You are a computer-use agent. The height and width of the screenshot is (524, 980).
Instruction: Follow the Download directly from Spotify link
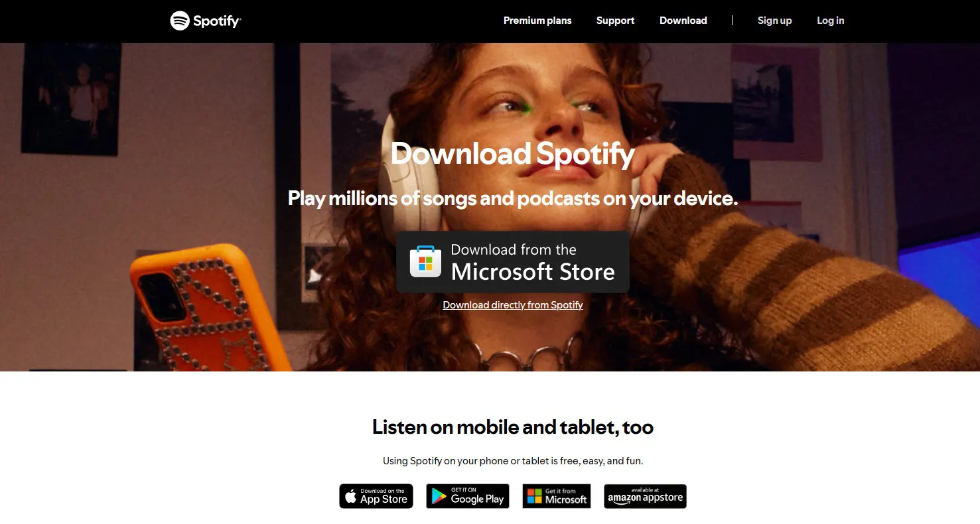513,305
